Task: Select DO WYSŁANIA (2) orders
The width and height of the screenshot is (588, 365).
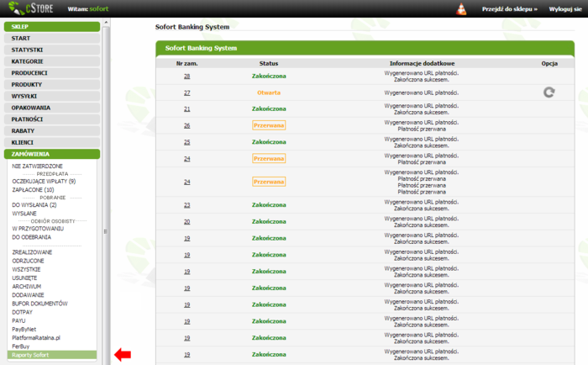Action: coord(34,204)
